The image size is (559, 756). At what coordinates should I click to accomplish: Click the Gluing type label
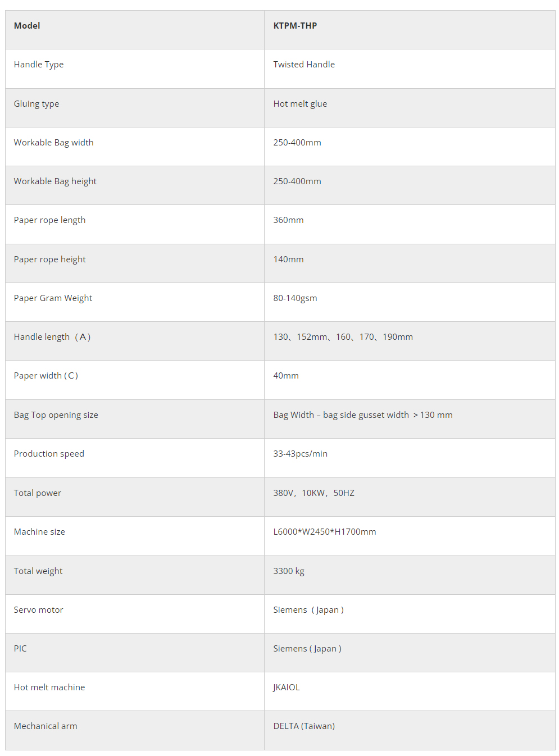37,104
